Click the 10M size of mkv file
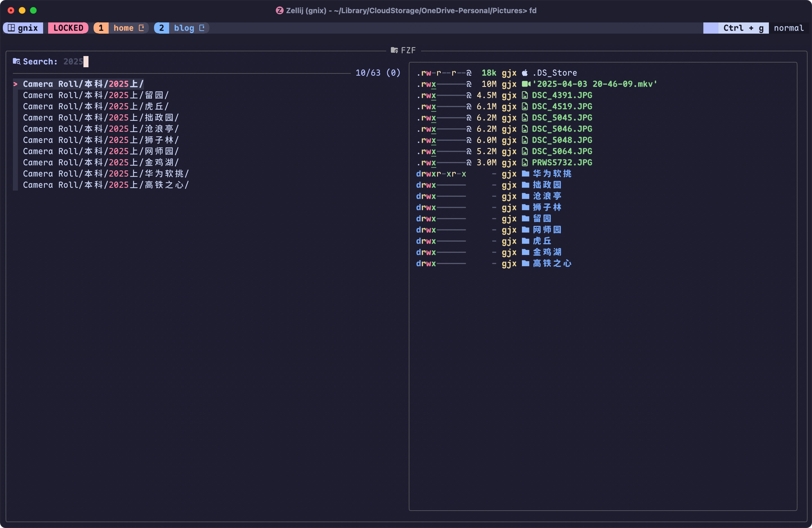This screenshot has width=812, height=528. coord(489,84)
